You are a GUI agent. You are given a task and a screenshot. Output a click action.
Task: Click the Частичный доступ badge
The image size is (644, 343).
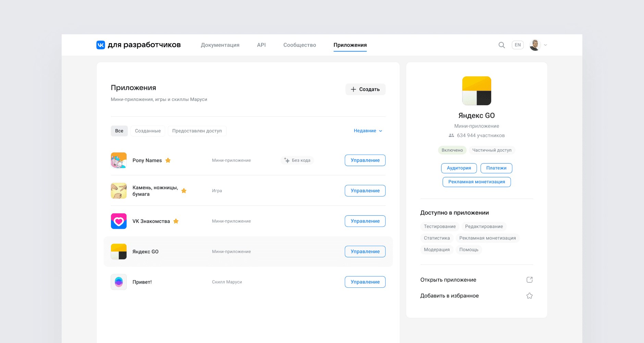click(492, 150)
